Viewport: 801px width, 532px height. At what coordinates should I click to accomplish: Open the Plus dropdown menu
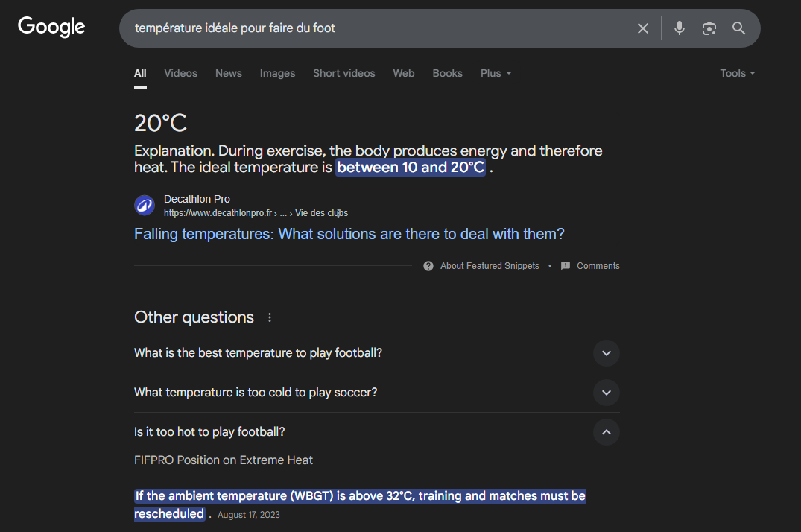pyautogui.click(x=496, y=73)
